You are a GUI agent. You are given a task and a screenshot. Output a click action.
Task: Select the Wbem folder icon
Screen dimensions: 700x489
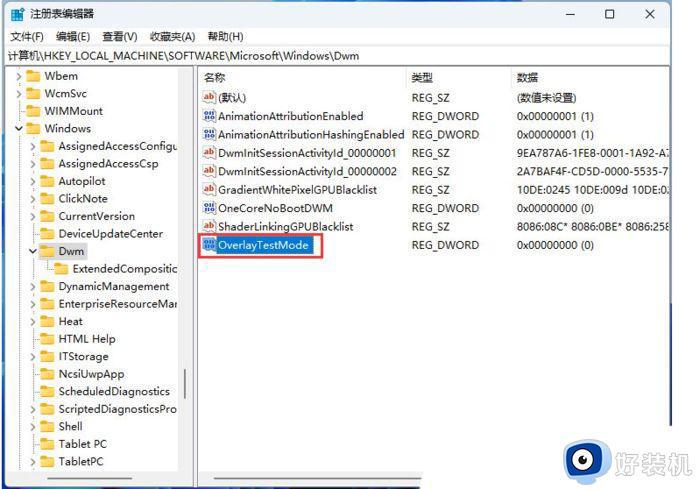33,76
